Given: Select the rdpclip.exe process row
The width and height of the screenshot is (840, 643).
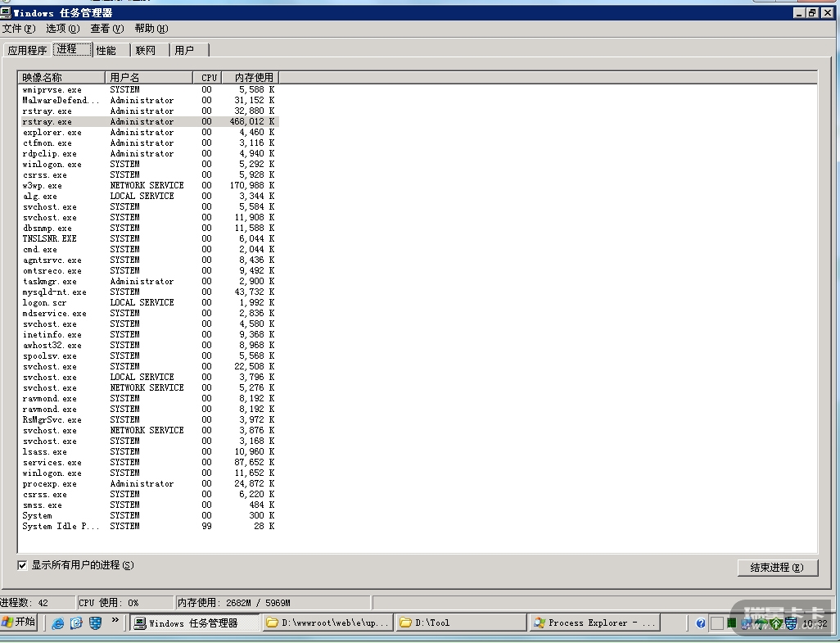Looking at the screenshot, I should pos(148,154).
